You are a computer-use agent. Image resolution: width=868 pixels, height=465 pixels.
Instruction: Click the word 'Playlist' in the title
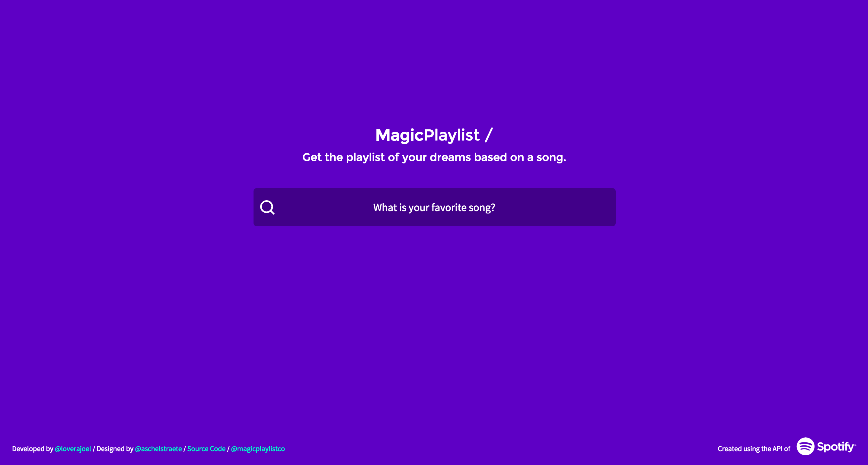(452, 136)
